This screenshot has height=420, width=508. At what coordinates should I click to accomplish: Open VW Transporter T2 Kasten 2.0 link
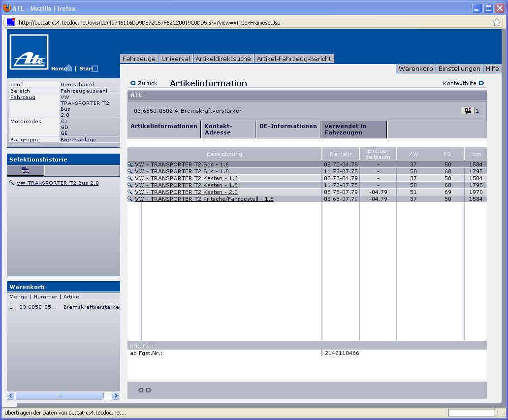pyautogui.click(x=186, y=192)
